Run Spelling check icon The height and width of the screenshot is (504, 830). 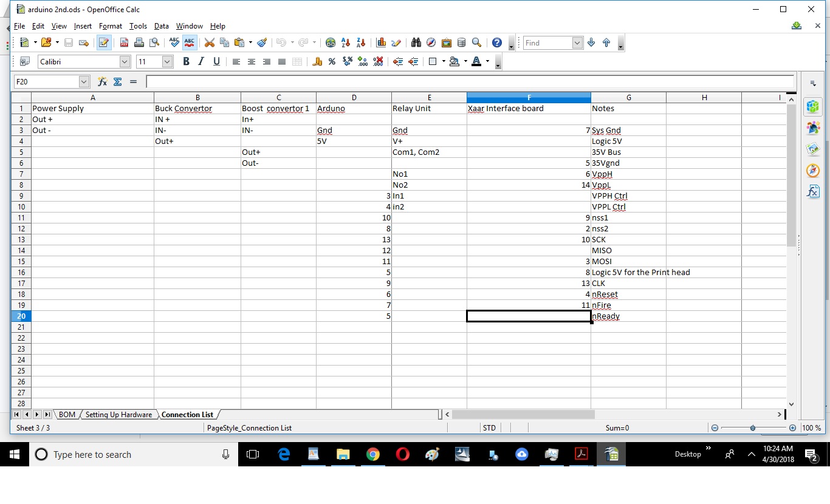[x=174, y=43]
